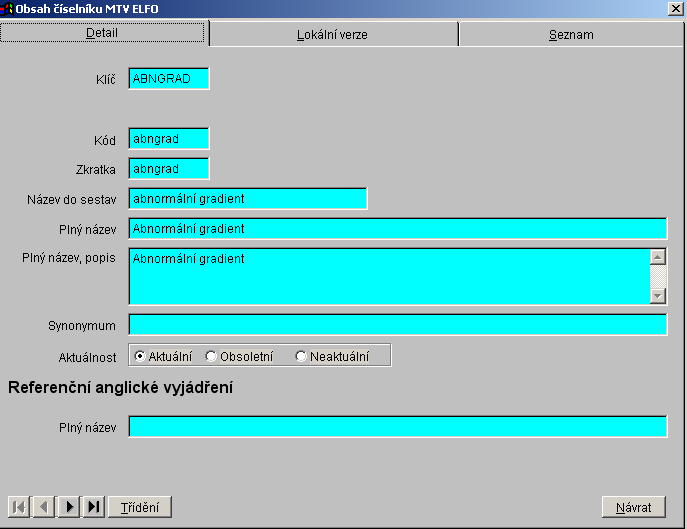This screenshot has width=687, height=529.
Task: Select the Detail tab
Action: [x=102, y=33]
